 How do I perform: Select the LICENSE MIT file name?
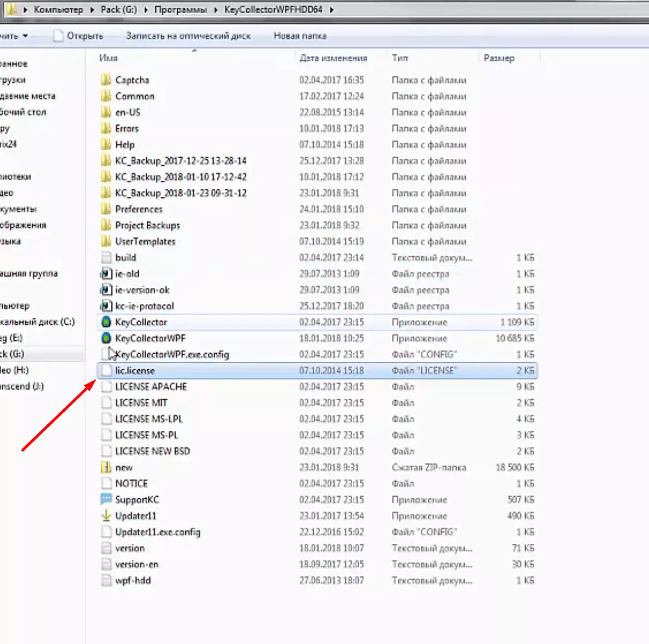point(141,403)
